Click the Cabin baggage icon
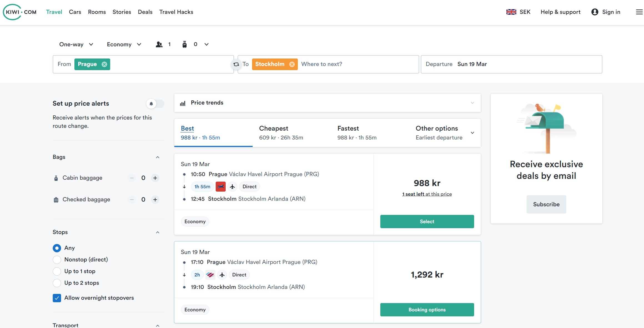Image resolution: width=644 pixels, height=328 pixels. coord(56,178)
